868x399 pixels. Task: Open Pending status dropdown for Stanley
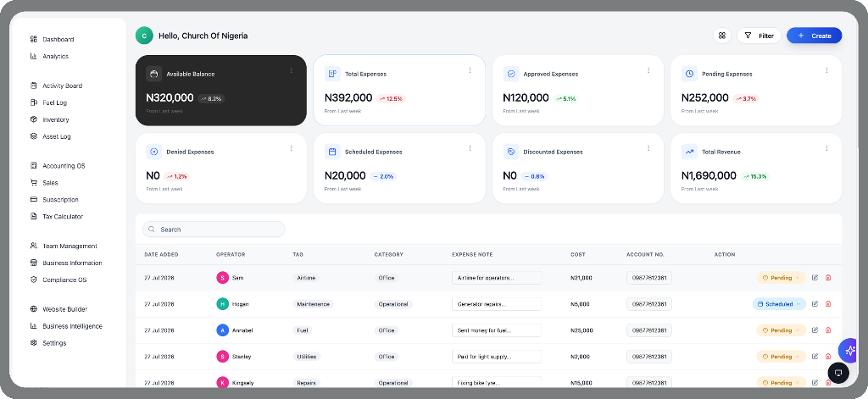click(781, 357)
